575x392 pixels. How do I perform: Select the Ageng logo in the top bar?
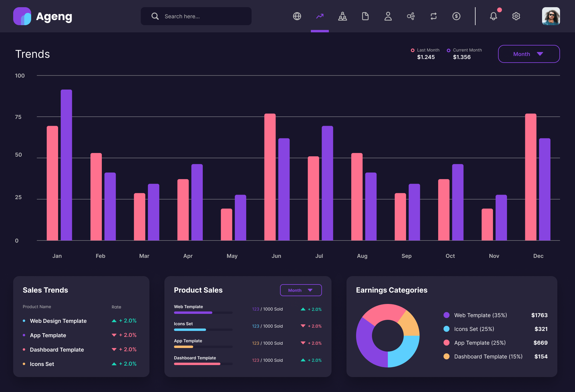click(x=43, y=16)
